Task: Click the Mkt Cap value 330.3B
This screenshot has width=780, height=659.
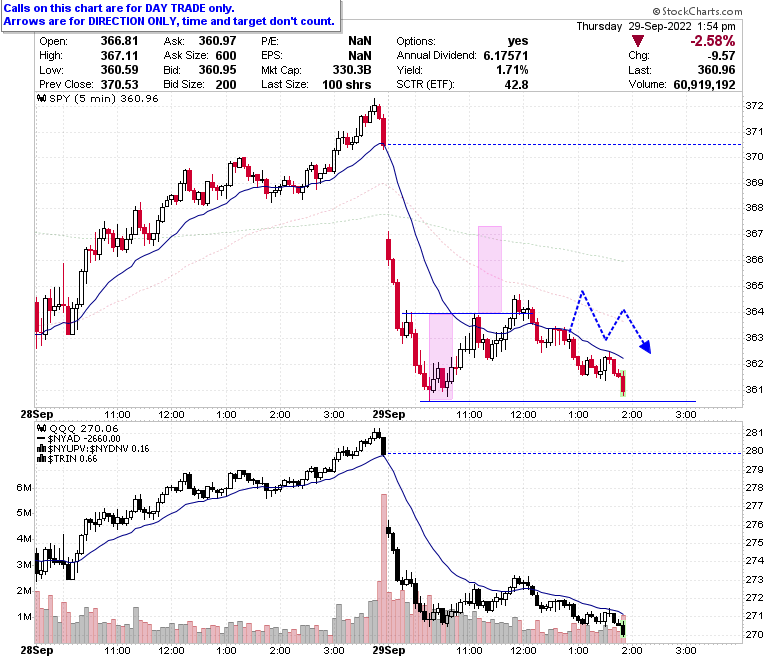Action: click(x=352, y=70)
